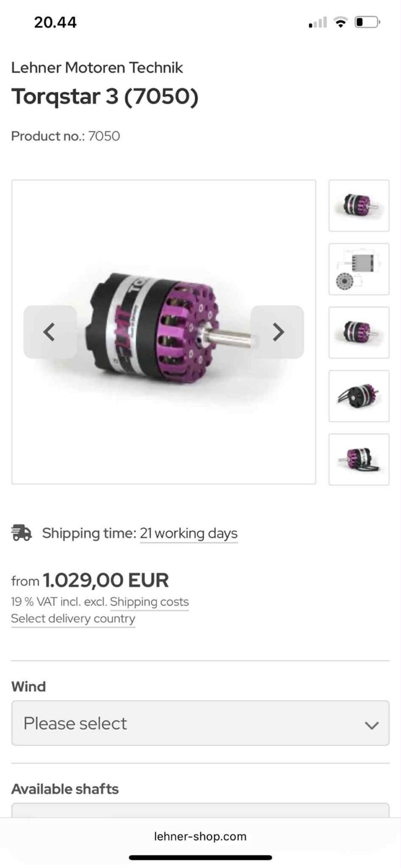Open the last purple motor thumbnail
Screen dimensions: 401x868
[359, 459]
